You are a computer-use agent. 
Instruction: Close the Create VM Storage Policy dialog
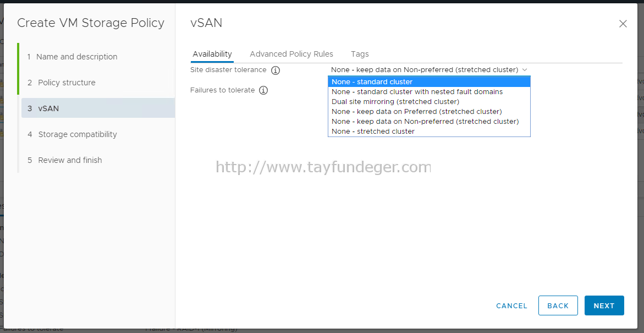point(623,24)
